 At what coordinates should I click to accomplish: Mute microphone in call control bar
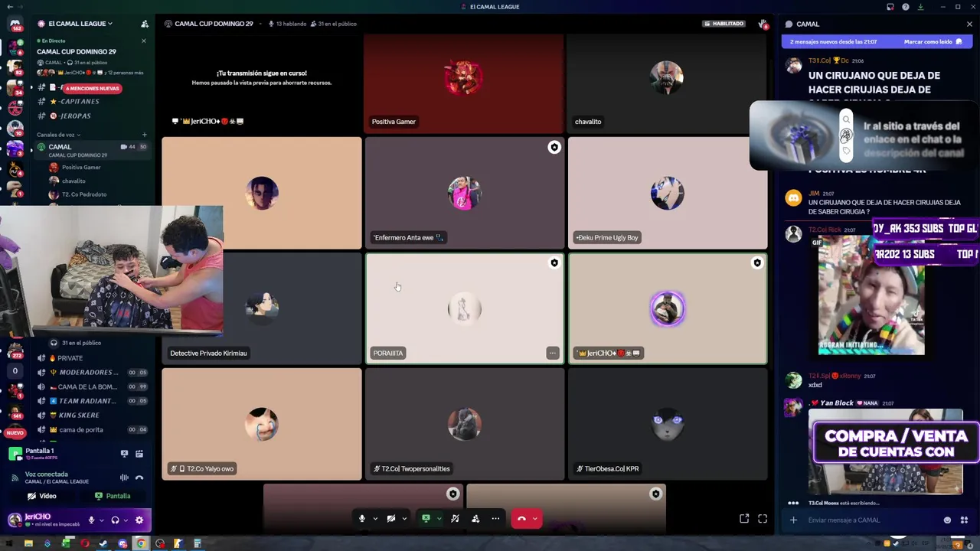(362, 519)
